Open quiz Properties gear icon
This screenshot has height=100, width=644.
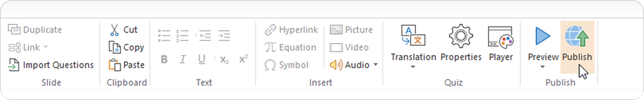[x=461, y=37]
